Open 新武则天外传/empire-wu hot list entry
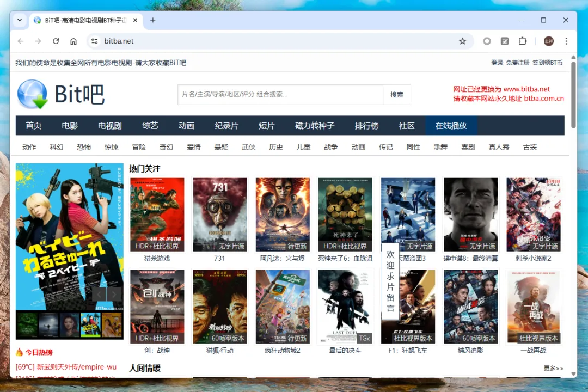Viewport: 588px width, 392px height. (66, 367)
